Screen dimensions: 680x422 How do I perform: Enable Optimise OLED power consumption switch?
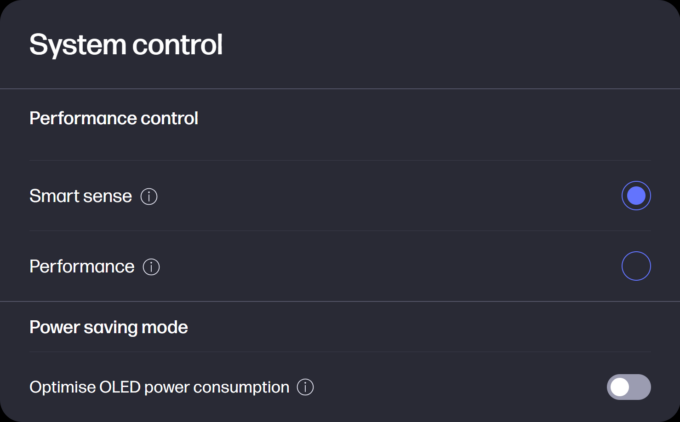[x=628, y=387]
